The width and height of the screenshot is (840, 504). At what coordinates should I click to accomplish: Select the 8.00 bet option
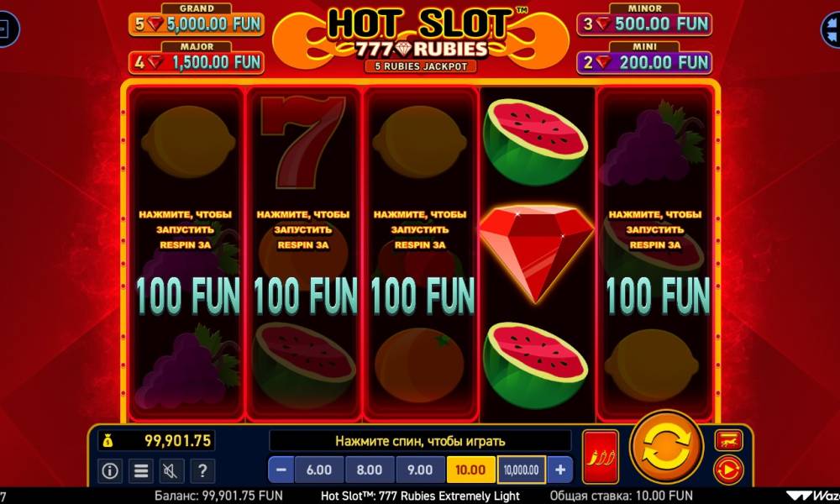tap(370, 470)
